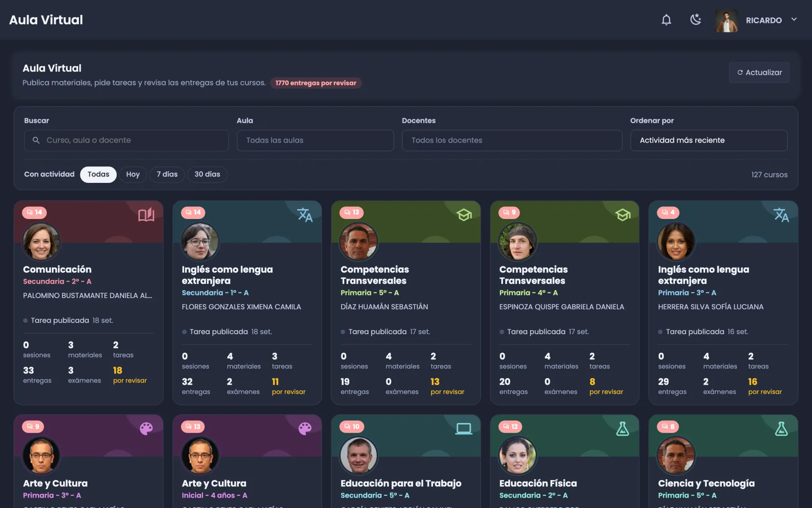Click the translate icon on Secundaria 1º A Inglés card
Viewport: 812px width, 508px height.
(305, 215)
